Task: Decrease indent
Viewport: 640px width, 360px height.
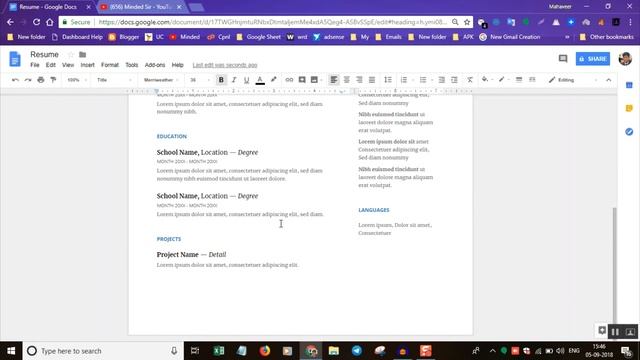Action: pos(441,80)
